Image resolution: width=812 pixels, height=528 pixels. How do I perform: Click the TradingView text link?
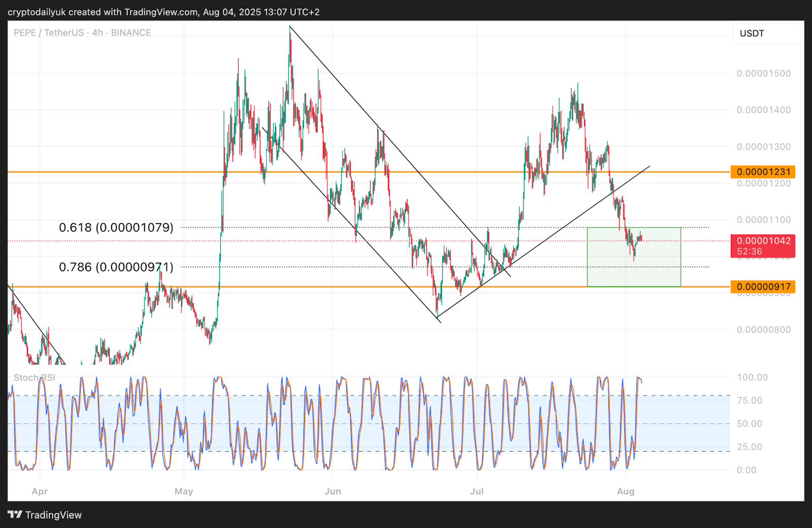point(53,515)
